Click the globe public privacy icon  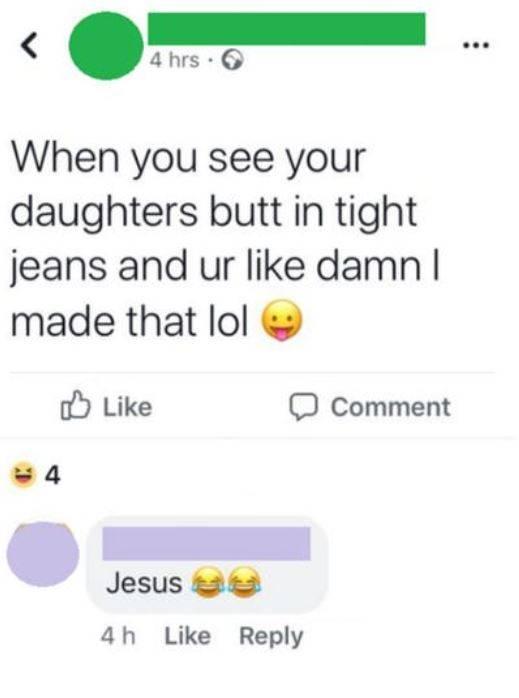pos(232,60)
